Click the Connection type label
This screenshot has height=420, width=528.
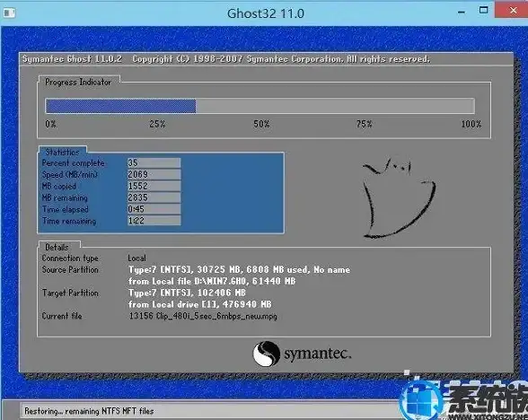(70, 258)
